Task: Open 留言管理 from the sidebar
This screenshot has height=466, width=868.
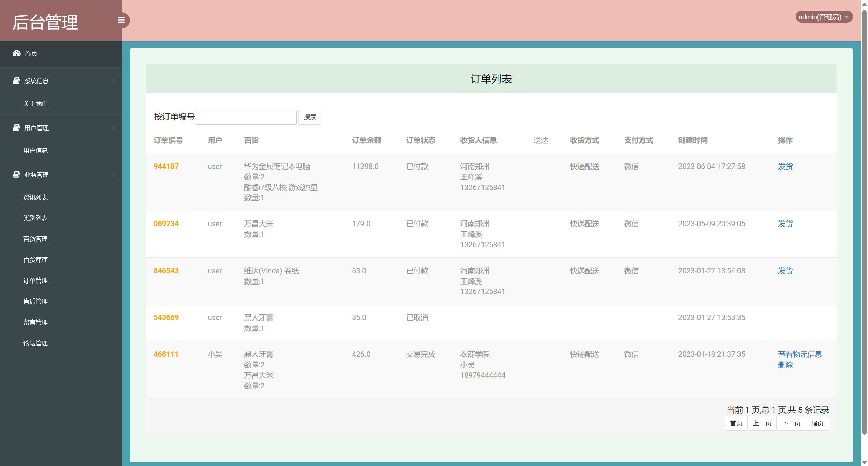Action: [36, 322]
